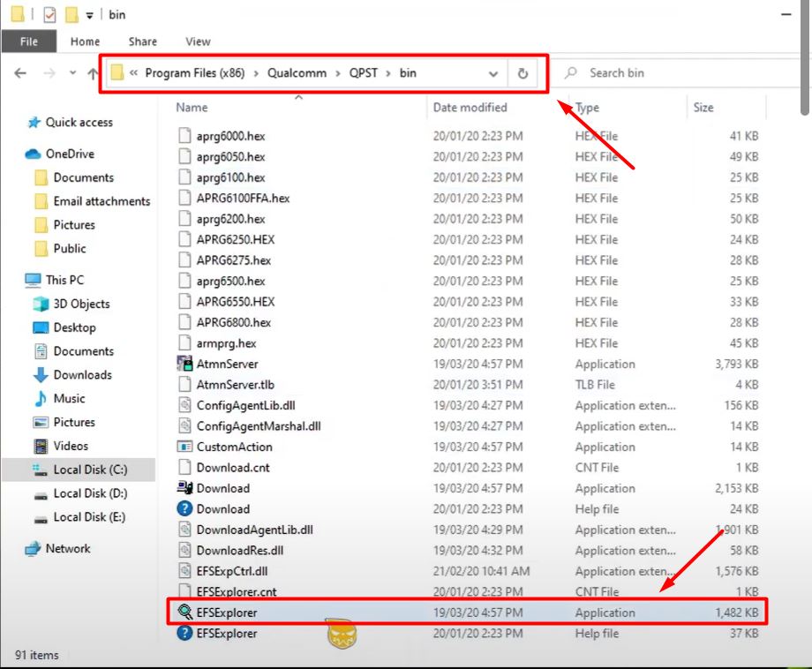
Task: Select the CustomAction application icon
Action: point(184,447)
